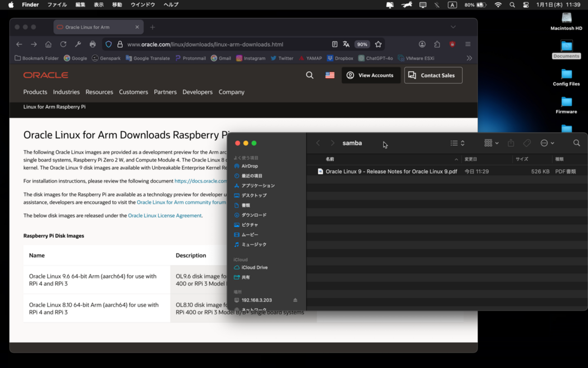Select the Macintosh HD desktop icon
Image resolution: width=588 pixels, height=368 pixels.
pos(566,22)
